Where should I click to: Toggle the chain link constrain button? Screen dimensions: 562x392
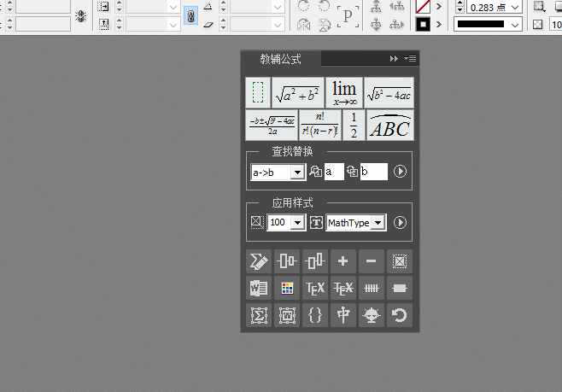point(190,15)
